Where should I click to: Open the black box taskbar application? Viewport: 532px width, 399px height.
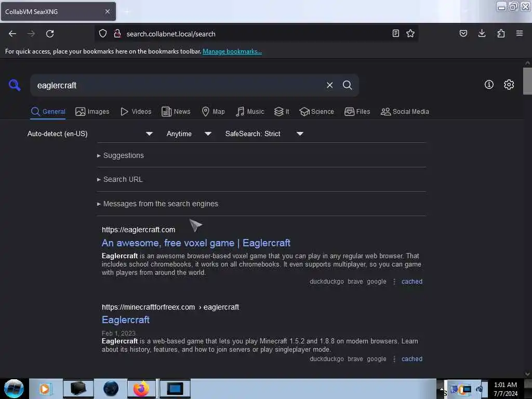click(78, 389)
